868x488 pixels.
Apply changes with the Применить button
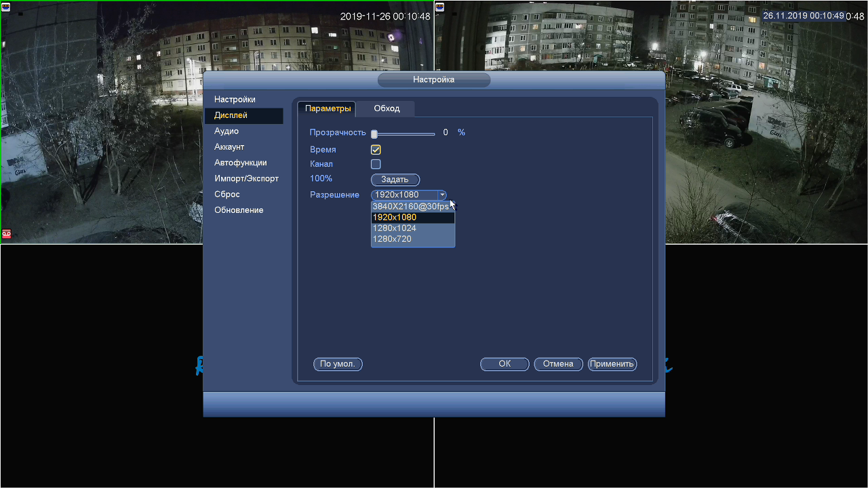coord(612,364)
